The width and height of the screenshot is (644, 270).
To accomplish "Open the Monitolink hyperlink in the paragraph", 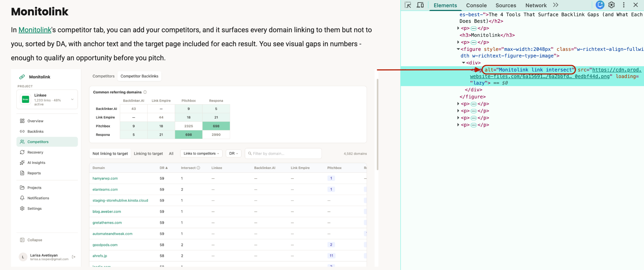I will pos(35,30).
